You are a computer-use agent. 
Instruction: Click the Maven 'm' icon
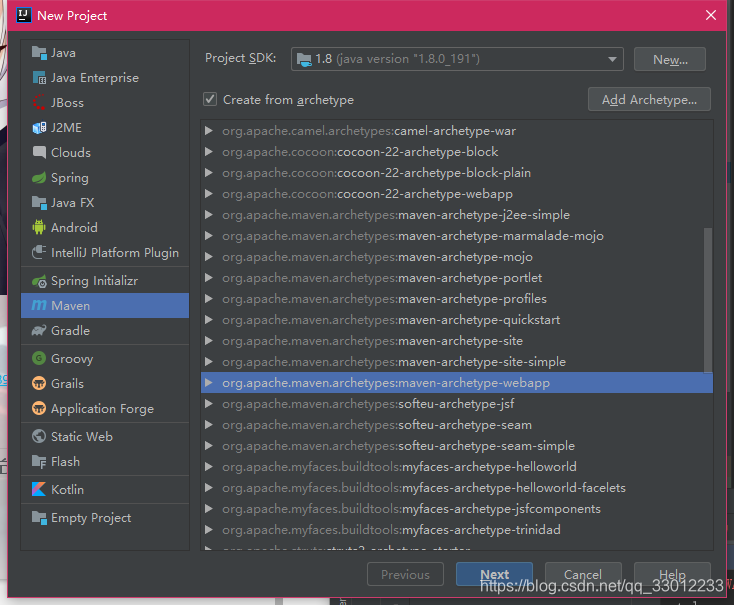39,306
